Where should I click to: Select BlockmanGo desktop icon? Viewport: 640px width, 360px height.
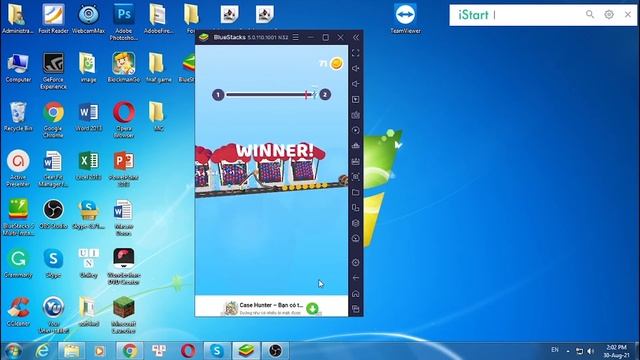(x=124, y=67)
